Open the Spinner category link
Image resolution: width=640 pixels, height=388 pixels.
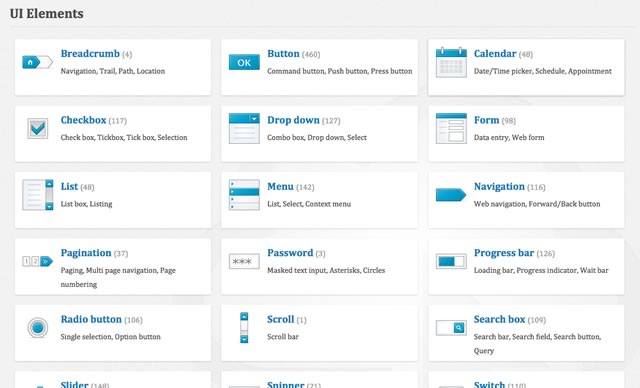point(285,384)
